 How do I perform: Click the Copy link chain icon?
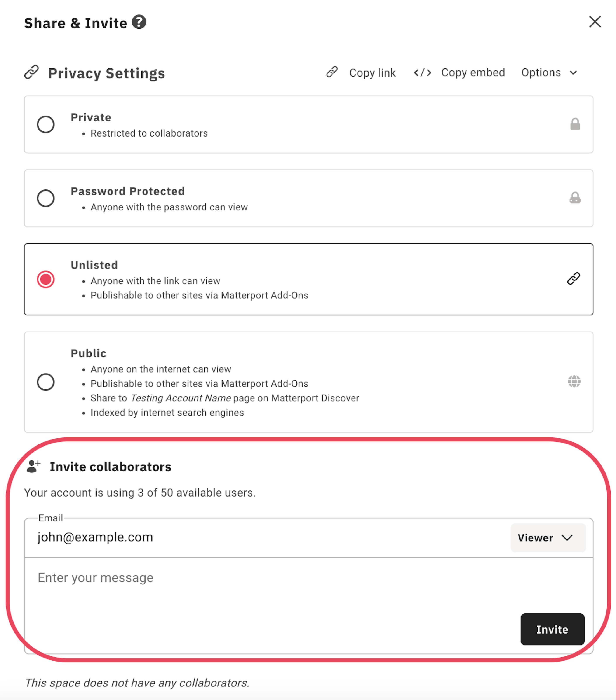[x=332, y=72]
